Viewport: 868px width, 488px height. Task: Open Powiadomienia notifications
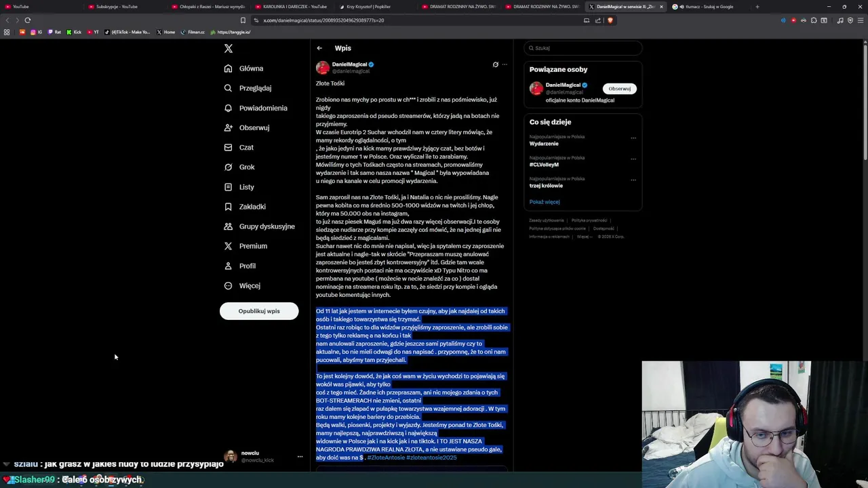pyautogui.click(x=256, y=108)
